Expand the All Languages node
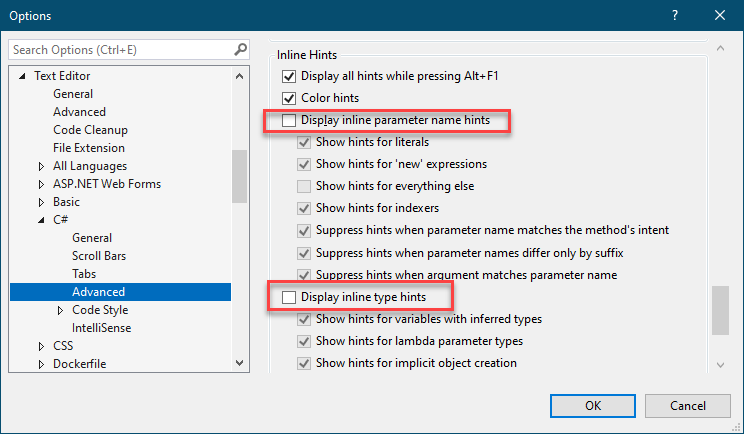The width and height of the screenshot is (744, 434). pyautogui.click(x=41, y=166)
